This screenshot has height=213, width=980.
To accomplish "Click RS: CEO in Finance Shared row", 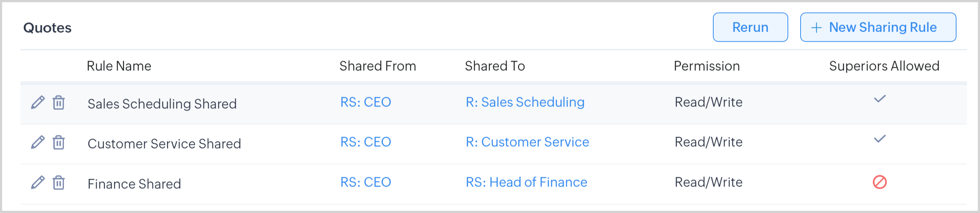I will (366, 182).
